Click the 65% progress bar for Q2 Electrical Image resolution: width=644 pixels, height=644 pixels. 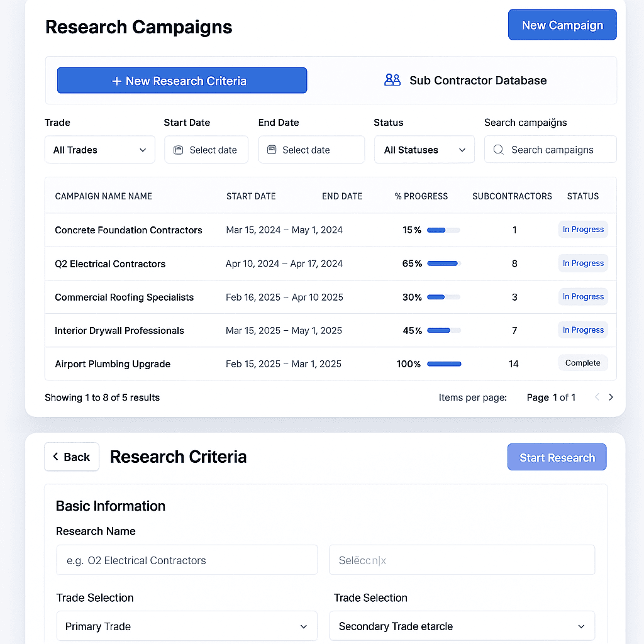point(444,264)
